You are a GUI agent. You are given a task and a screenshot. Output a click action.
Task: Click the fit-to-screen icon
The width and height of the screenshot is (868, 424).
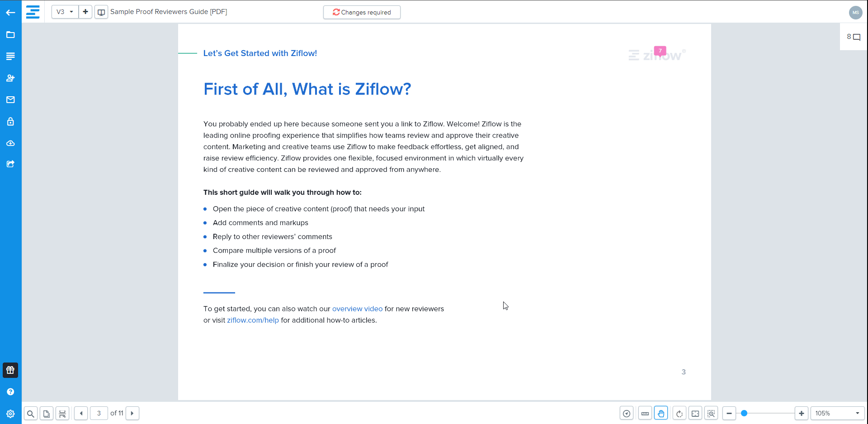[695, 414]
